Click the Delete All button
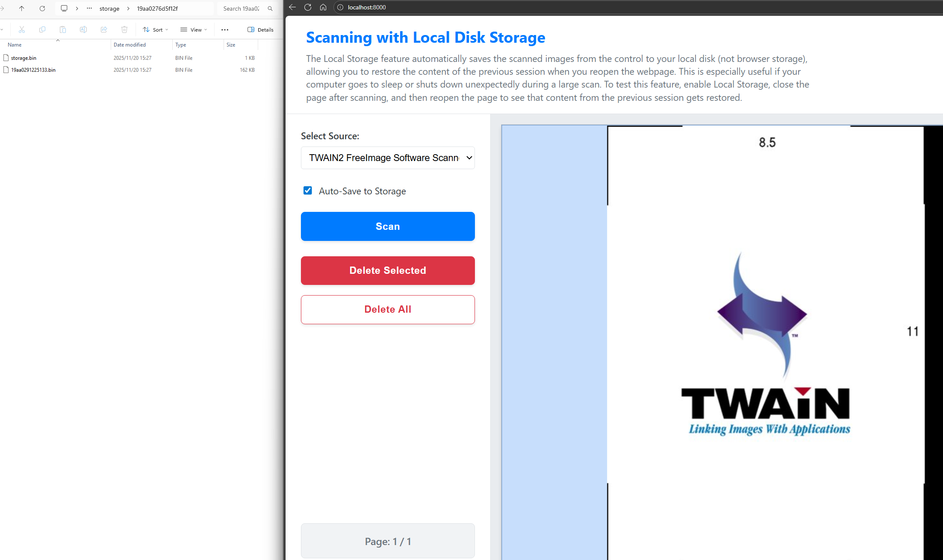 [387, 309]
